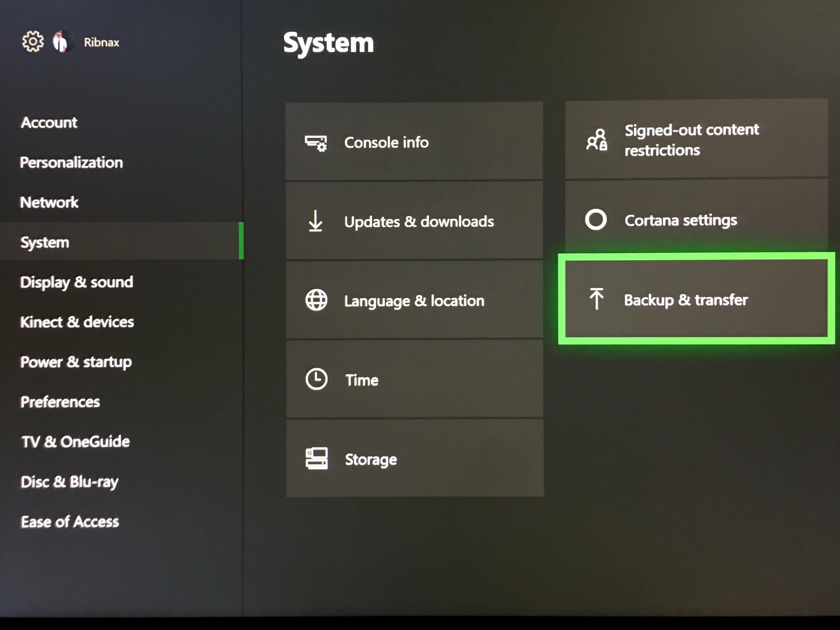Select Network in the sidebar

pos(49,202)
